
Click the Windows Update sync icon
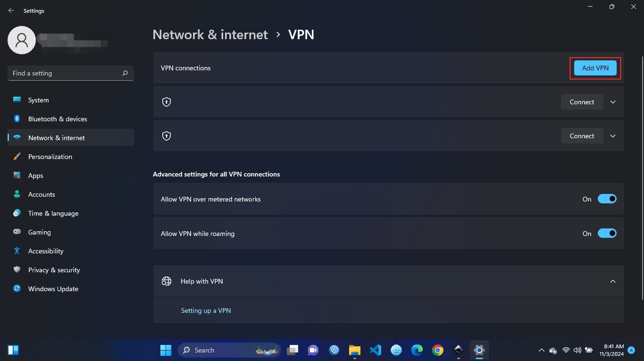[17, 289]
